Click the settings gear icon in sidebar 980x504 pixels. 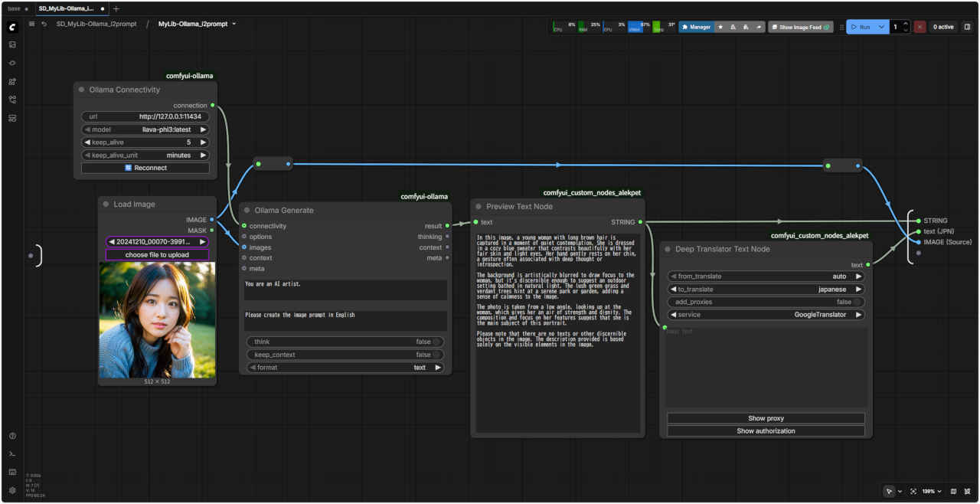tap(12, 490)
